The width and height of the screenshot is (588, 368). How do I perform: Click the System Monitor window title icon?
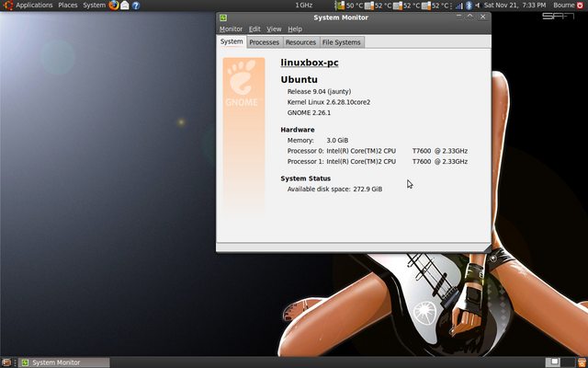pyautogui.click(x=223, y=17)
